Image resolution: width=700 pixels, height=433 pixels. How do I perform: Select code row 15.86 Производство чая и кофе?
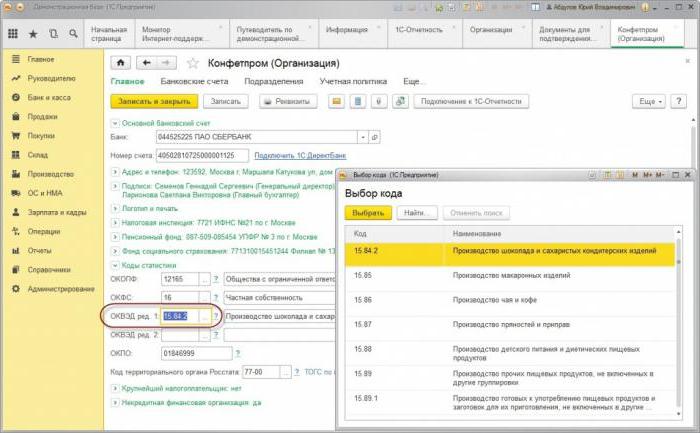pyautogui.click(x=509, y=304)
